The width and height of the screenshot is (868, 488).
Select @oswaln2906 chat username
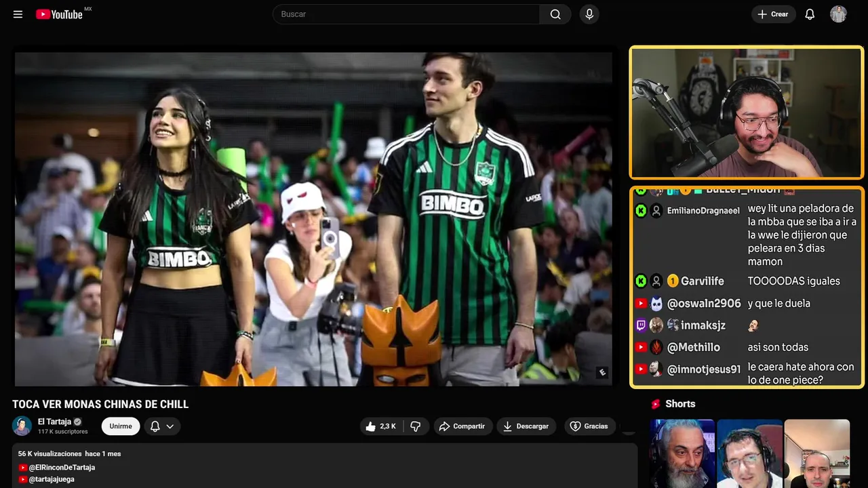tap(704, 304)
